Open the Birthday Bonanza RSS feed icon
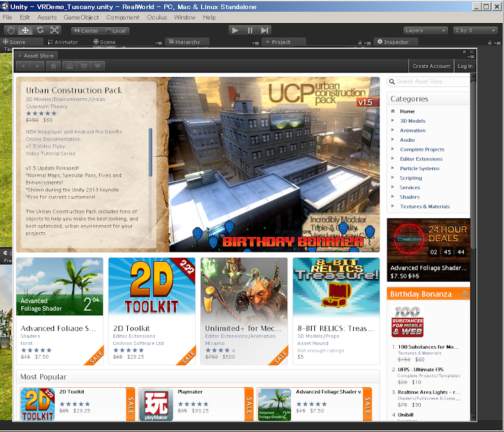Viewport: 504px width, 432px height. [x=465, y=293]
